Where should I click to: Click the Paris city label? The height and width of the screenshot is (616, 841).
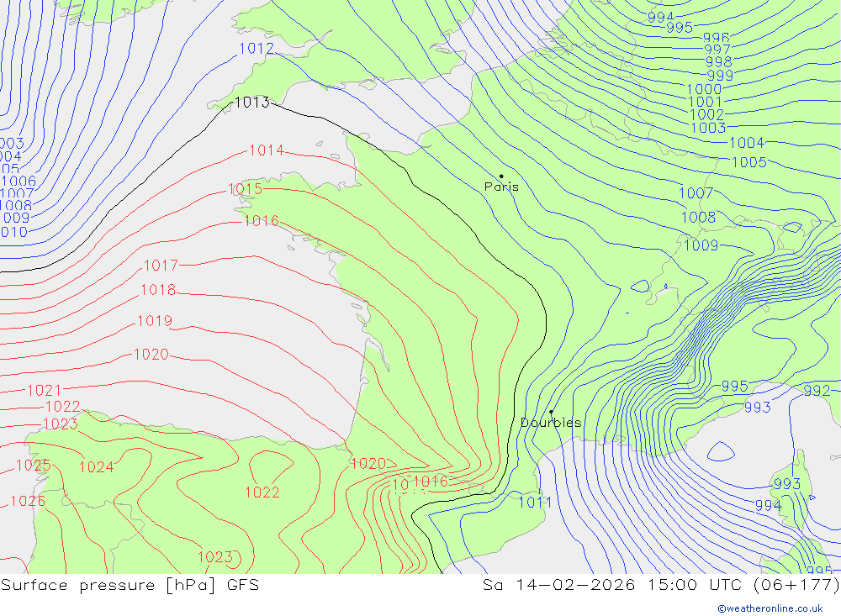click(501, 187)
